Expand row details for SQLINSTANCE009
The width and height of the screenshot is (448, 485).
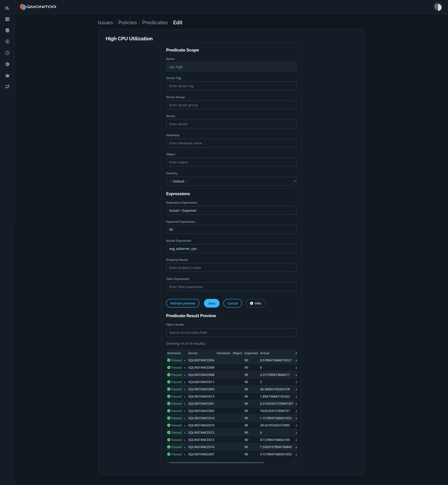tap(185, 368)
